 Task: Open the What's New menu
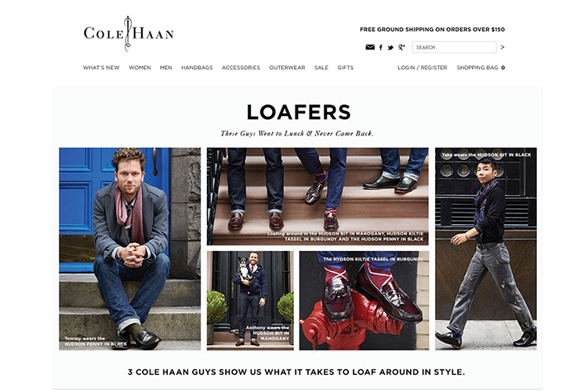click(101, 67)
